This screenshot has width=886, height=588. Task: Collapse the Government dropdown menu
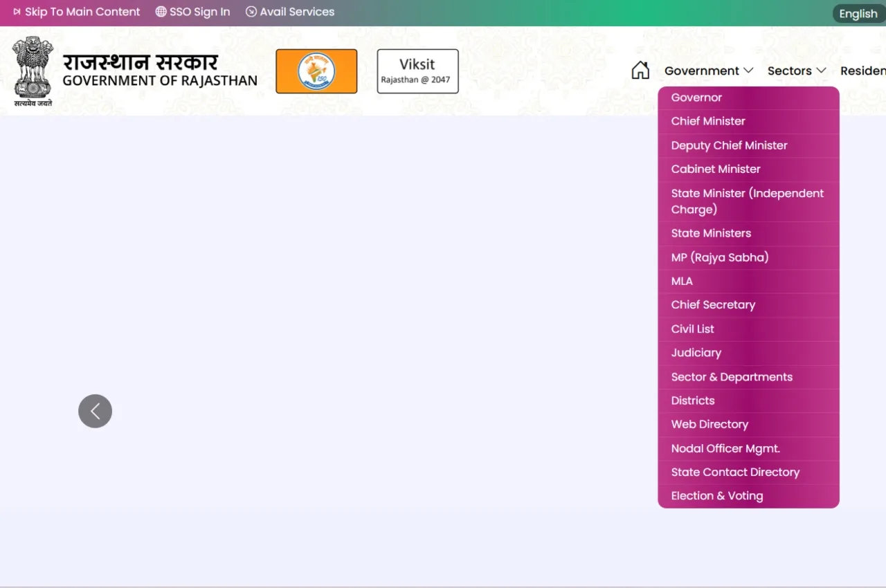[707, 71]
